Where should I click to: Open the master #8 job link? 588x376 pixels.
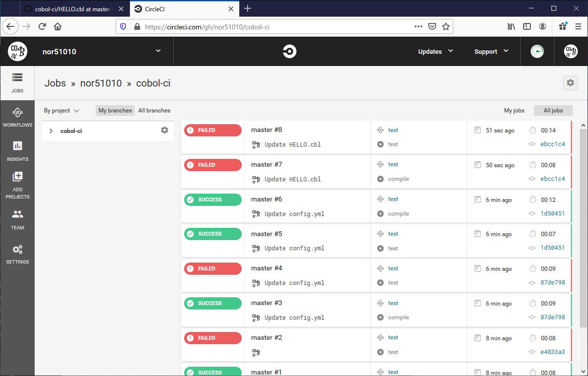(267, 130)
